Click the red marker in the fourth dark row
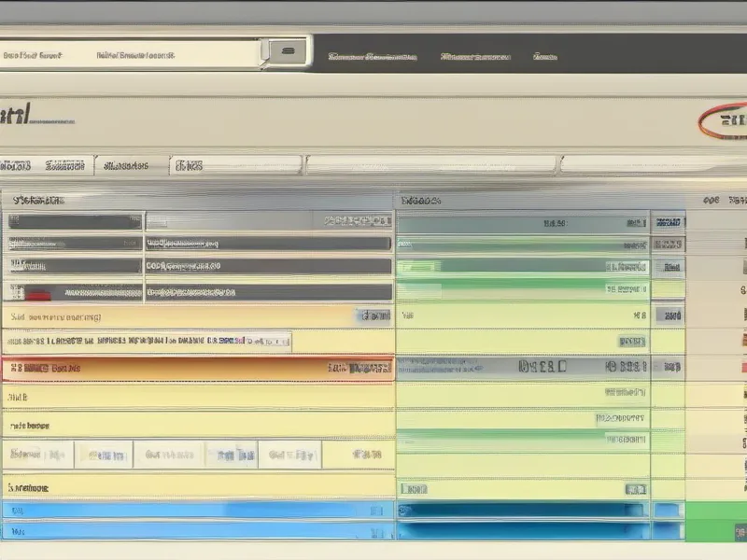Viewport: 747px width, 560px height. (x=37, y=293)
